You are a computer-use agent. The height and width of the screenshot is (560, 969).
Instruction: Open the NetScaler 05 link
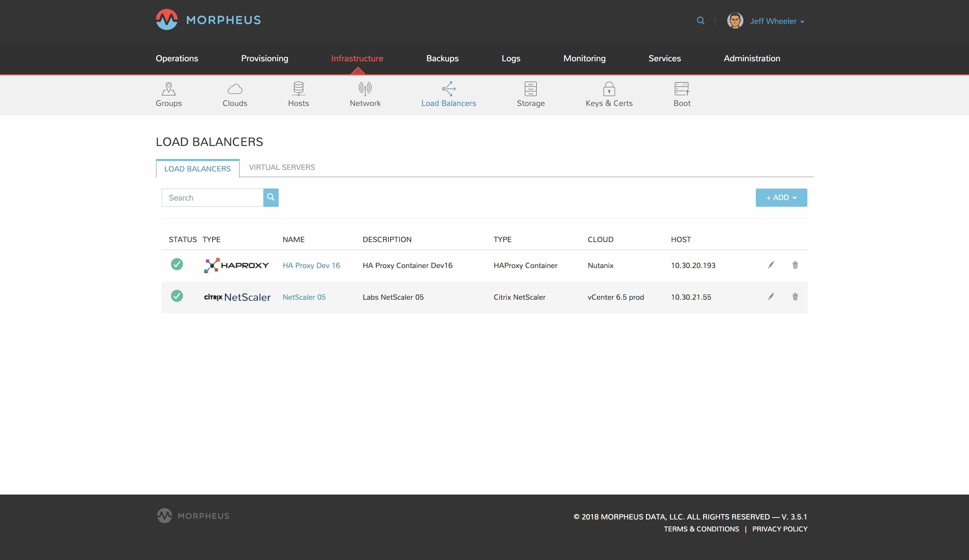tap(304, 297)
